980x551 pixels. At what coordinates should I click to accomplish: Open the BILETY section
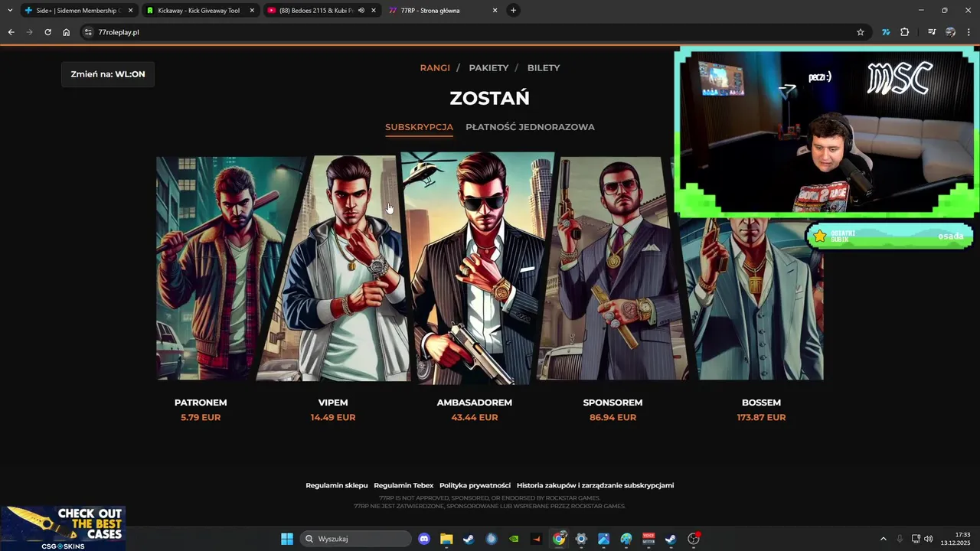[544, 68]
